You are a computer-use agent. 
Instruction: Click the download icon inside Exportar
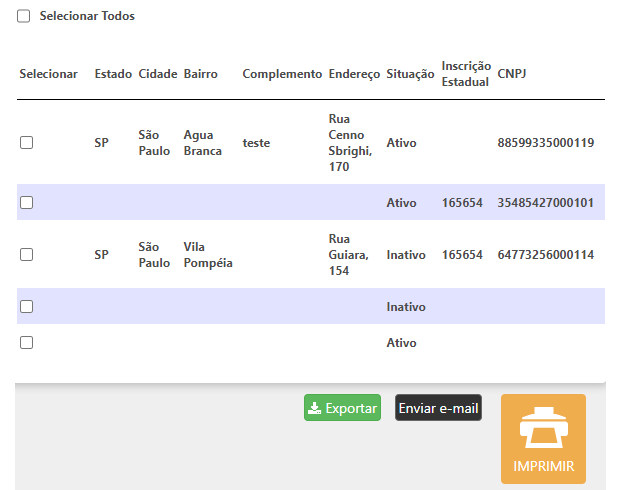point(314,408)
